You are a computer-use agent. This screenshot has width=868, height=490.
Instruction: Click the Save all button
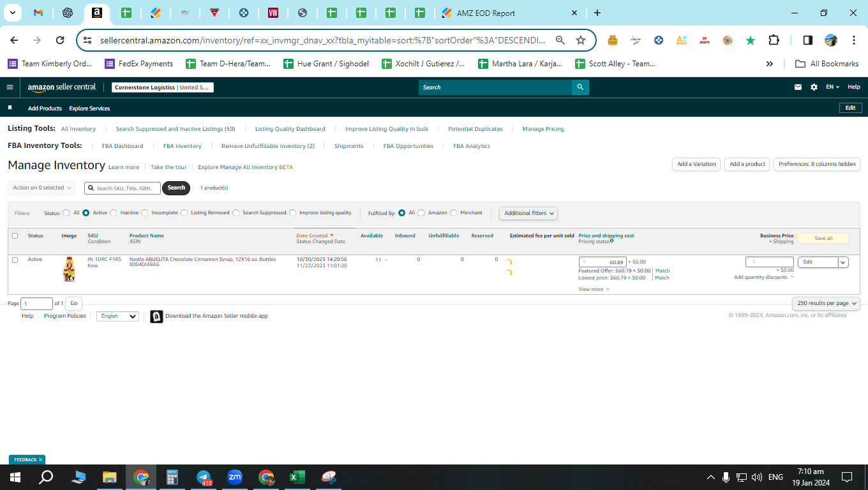coord(823,239)
